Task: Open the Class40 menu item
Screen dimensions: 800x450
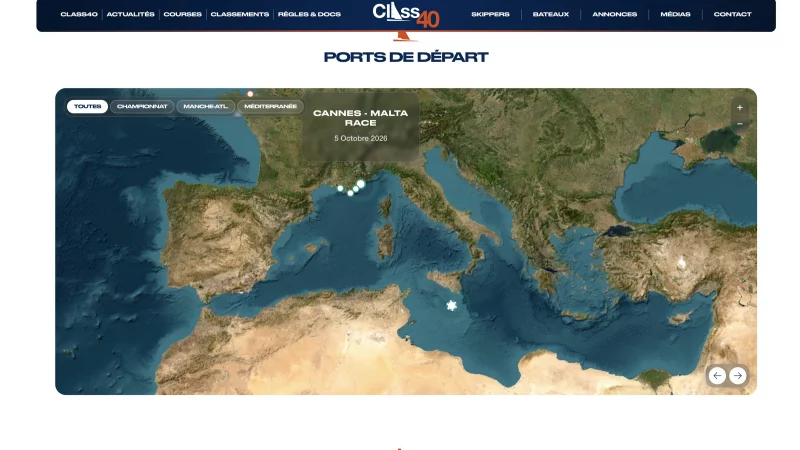Action: click(79, 14)
